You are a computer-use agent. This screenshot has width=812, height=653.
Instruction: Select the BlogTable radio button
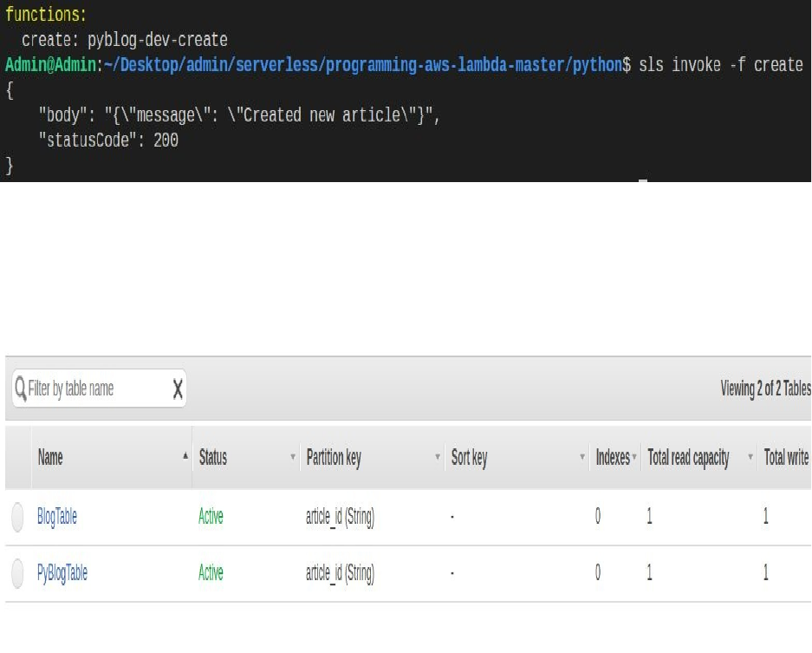(18, 518)
